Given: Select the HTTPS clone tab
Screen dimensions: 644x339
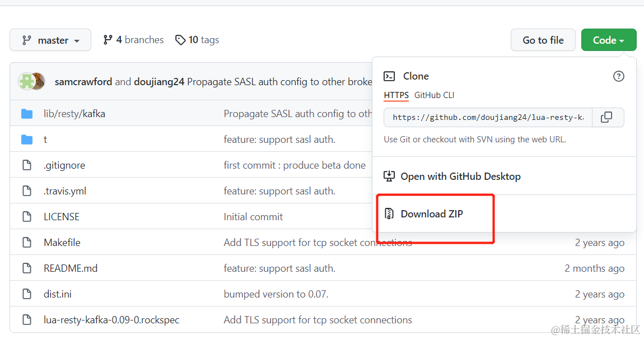Looking at the screenshot, I should [x=396, y=95].
